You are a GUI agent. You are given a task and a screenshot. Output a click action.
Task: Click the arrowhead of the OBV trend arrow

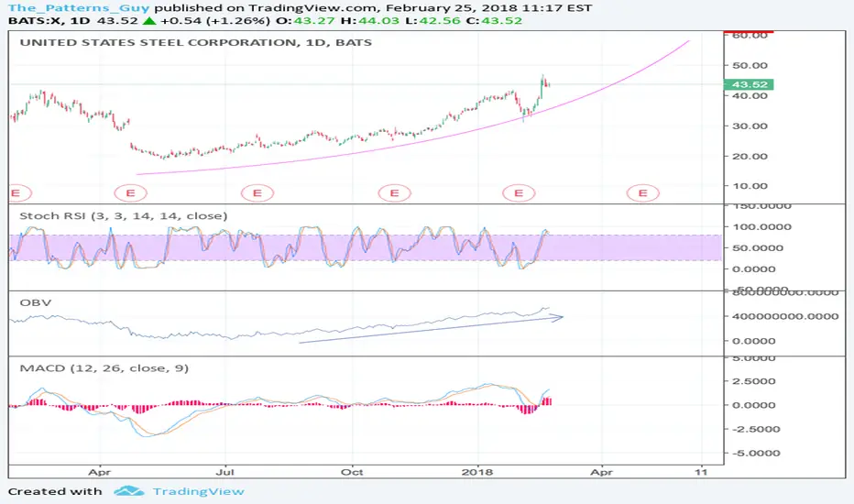tap(558, 317)
